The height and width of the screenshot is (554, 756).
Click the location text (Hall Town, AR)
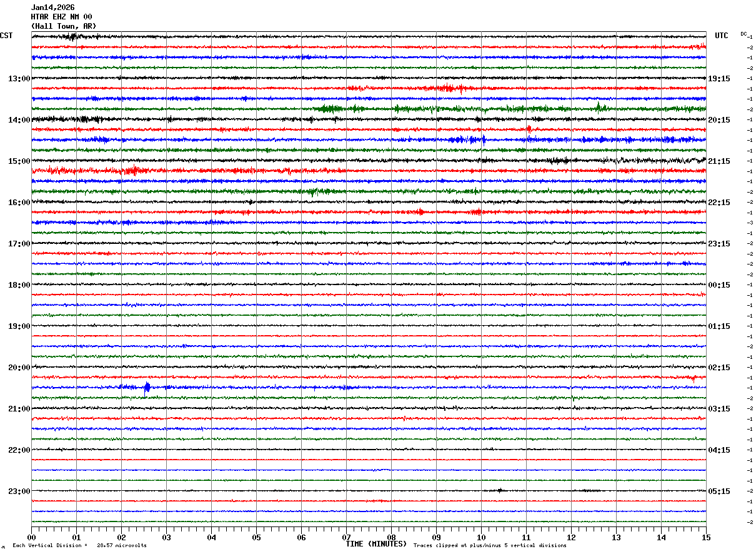pos(64,26)
